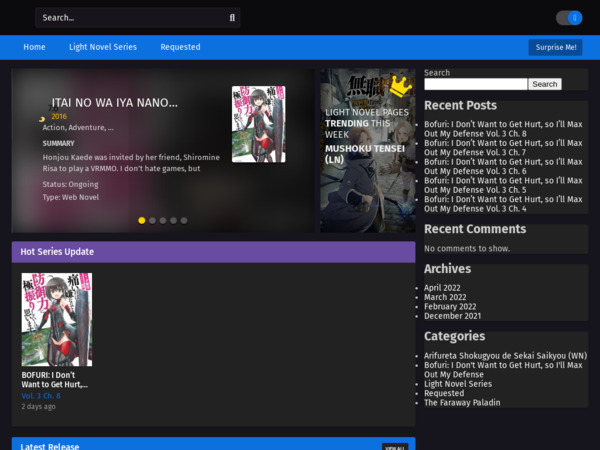
Task: Select the fourth slider dot
Action: pos(173,220)
